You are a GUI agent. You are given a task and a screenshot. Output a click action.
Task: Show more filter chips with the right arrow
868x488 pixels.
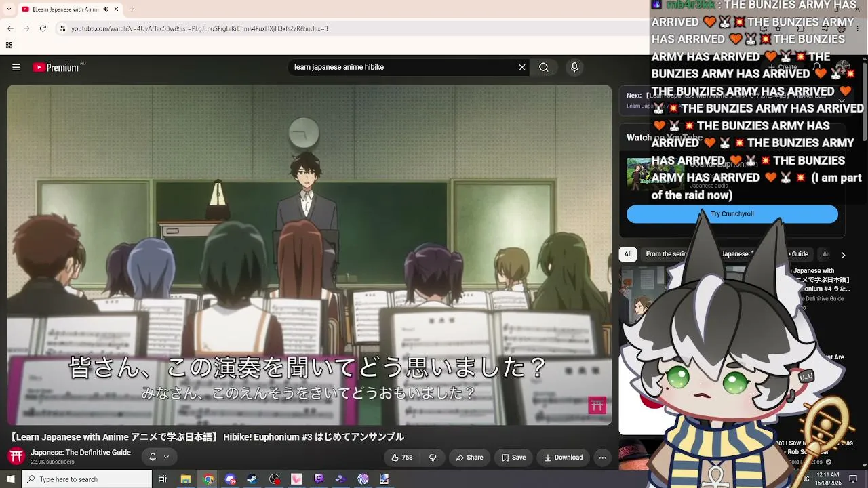tap(843, 255)
